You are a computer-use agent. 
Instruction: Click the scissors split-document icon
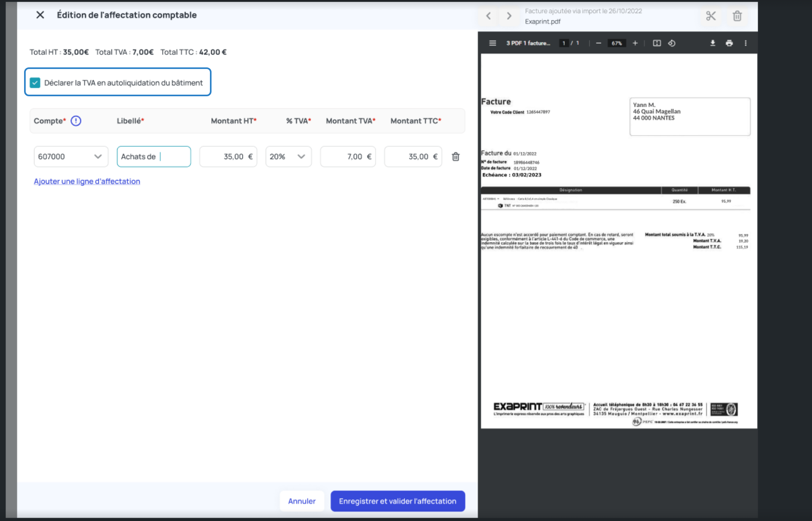tap(711, 16)
